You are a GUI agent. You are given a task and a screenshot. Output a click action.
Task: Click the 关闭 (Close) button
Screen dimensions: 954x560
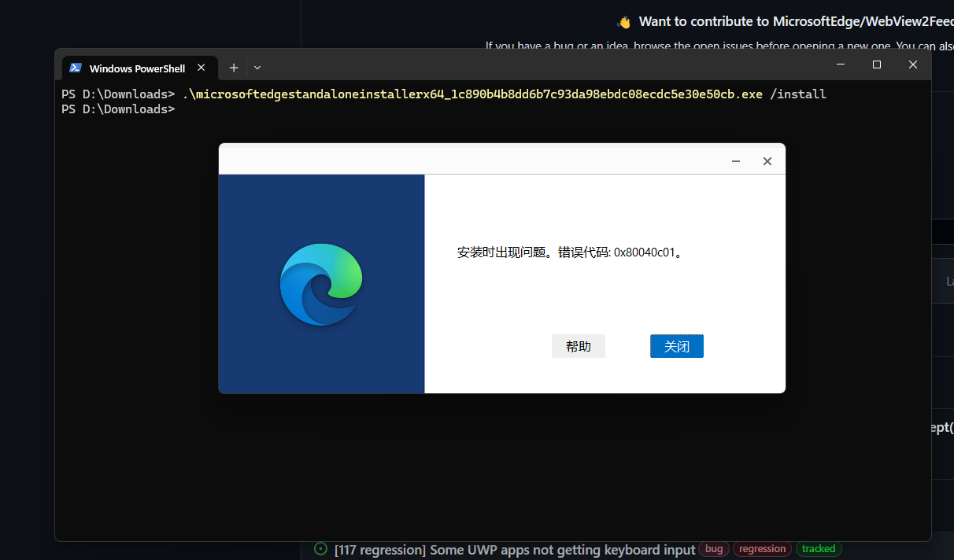(677, 346)
